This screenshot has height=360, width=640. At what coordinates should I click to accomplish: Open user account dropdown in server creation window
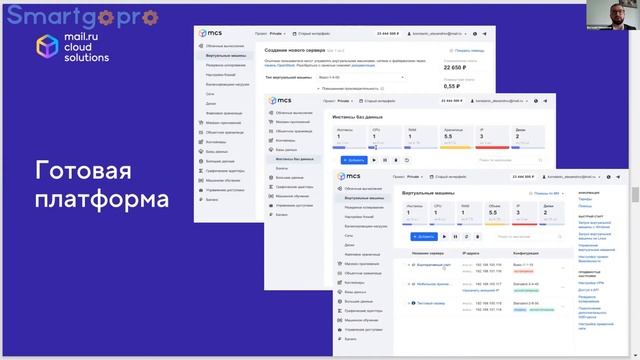coord(437,34)
